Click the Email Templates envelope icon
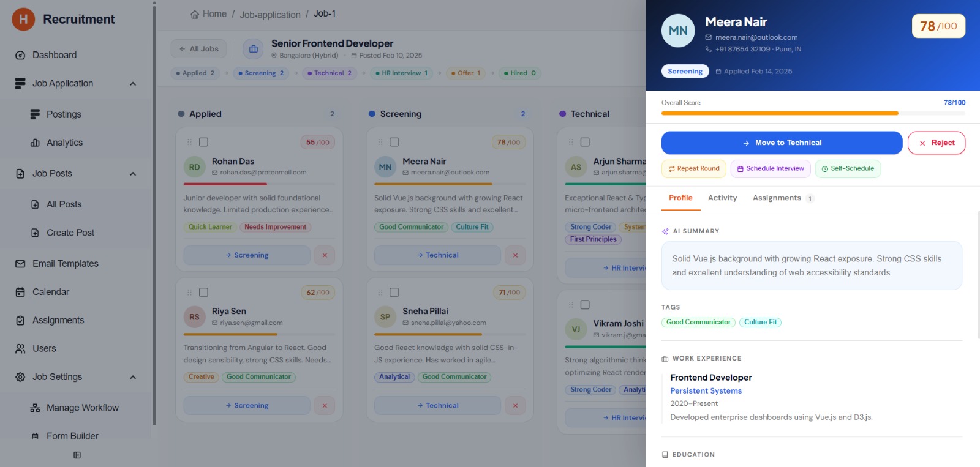980x467 pixels. point(20,264)
